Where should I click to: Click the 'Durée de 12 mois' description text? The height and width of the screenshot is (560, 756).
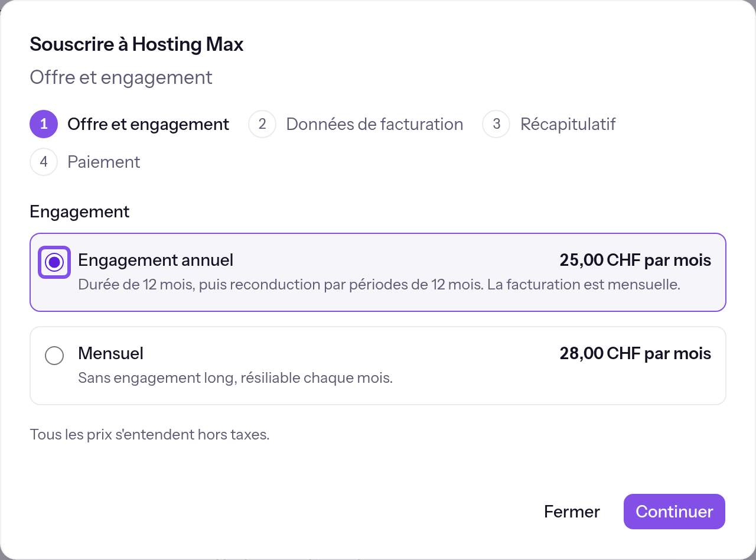click(x=379, y=285)
